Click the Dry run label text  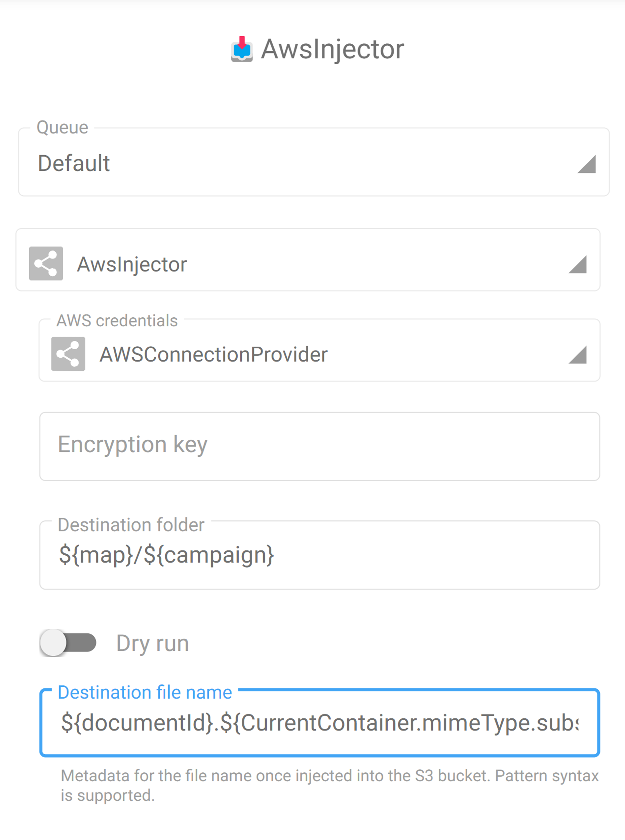[x=152, y=643]
